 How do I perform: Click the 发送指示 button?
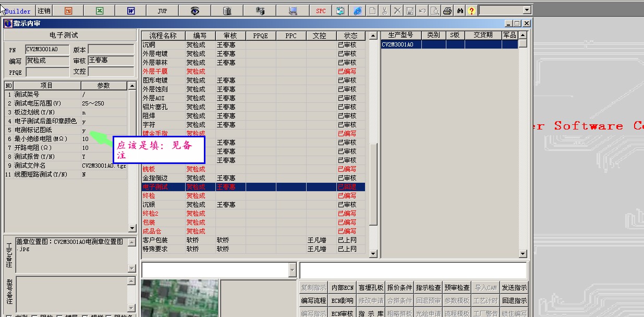514,288
